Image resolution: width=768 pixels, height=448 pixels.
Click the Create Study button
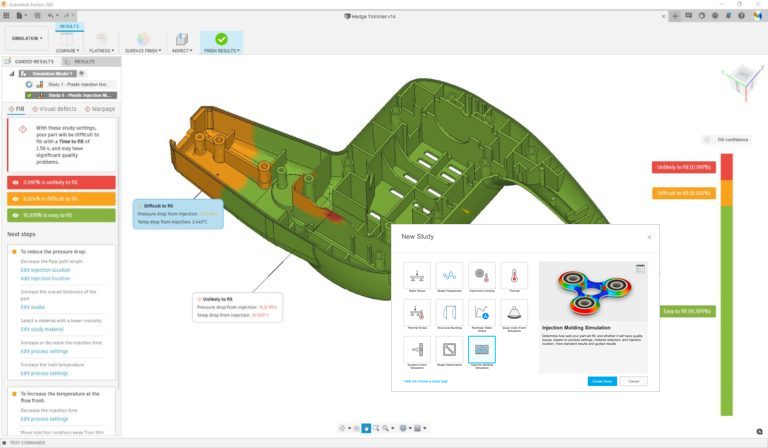pos(602,381)
